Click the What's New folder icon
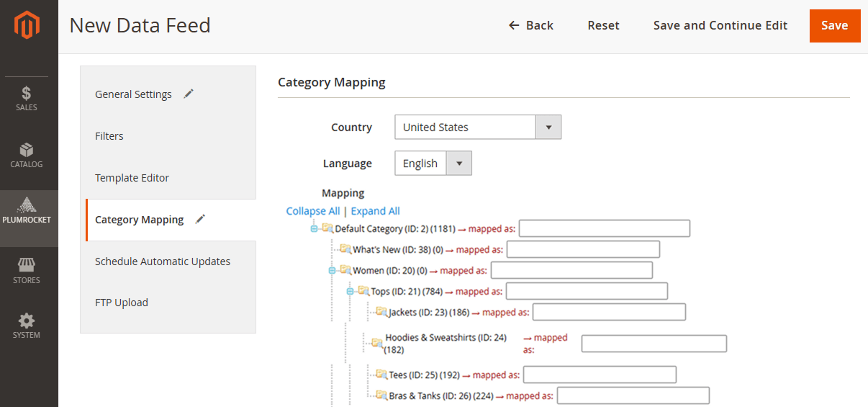The image size is (868, 407). [345, 249]
